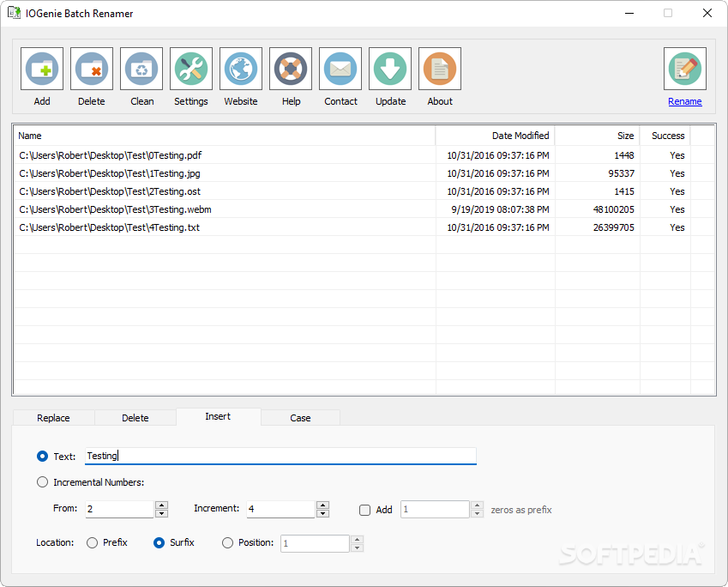Switch to the Delete tab

(135, 418)
